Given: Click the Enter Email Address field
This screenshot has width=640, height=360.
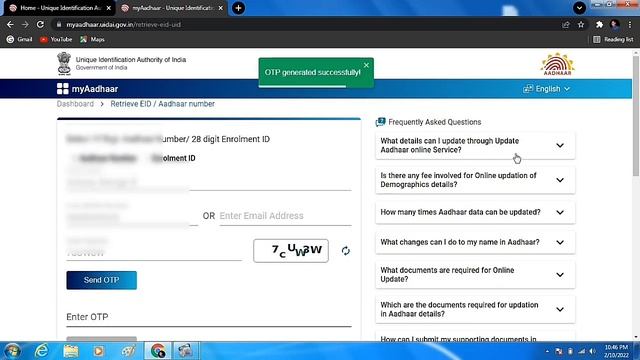Looking at the screenshot, I should coord(285,216).
